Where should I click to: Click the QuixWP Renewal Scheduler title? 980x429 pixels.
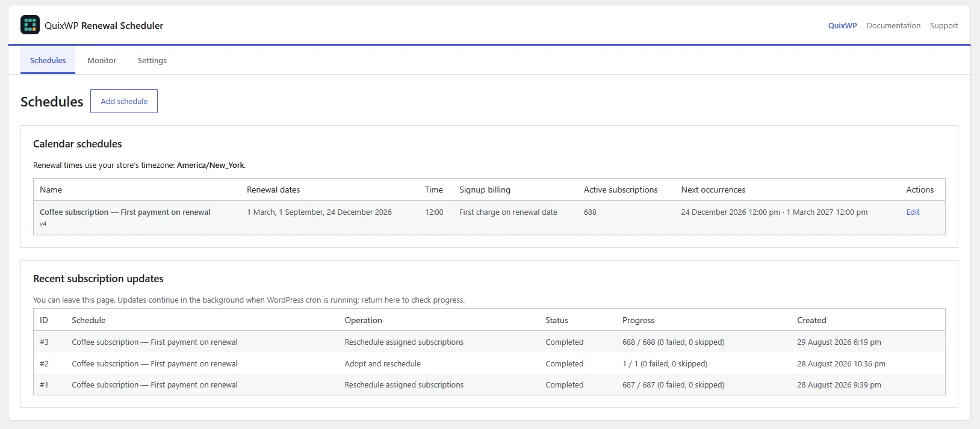click(104, 25)
